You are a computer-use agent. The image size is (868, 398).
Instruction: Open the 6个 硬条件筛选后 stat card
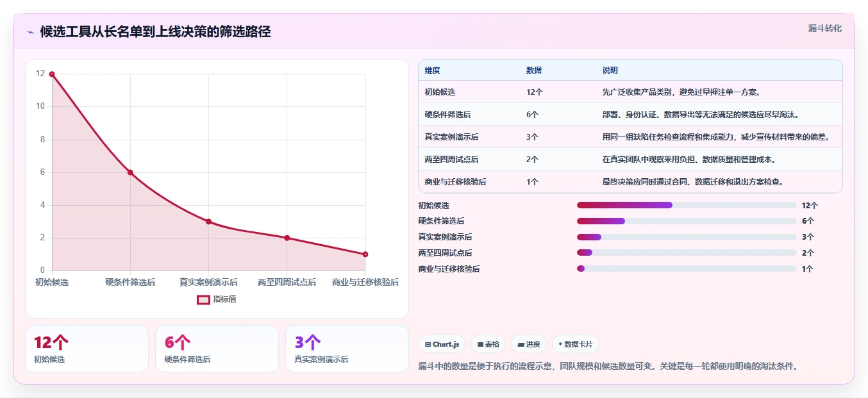coord(217,349)
